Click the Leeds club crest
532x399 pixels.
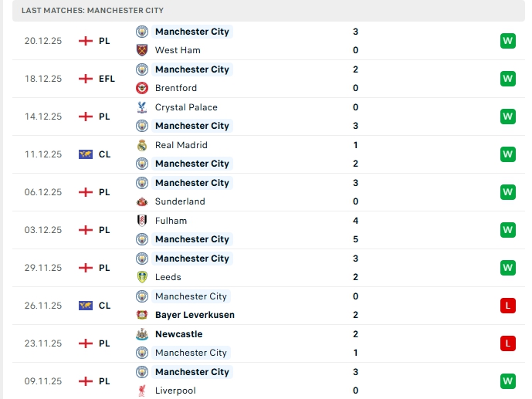pyautogui.click(x=142, y=277)
